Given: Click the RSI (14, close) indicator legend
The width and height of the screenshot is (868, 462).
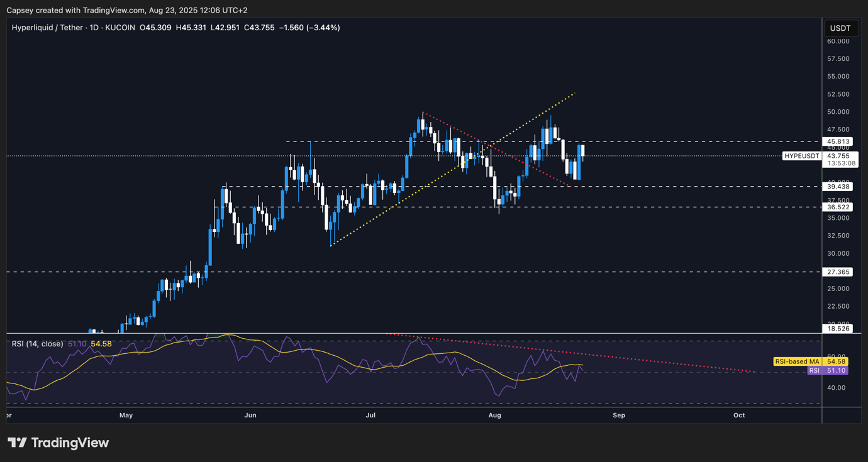Looking at the screenshot, I should pos(37,344).
